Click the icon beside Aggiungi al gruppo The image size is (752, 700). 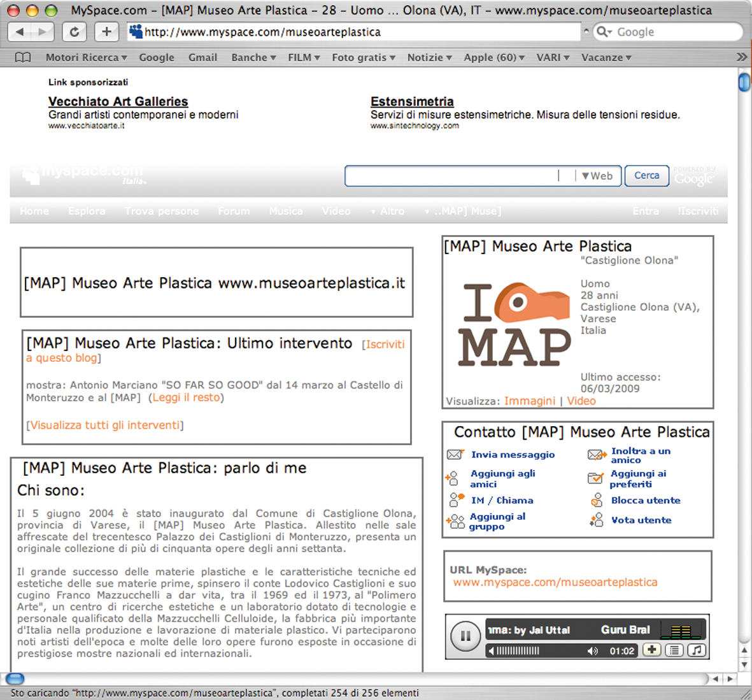coord(455,522)
